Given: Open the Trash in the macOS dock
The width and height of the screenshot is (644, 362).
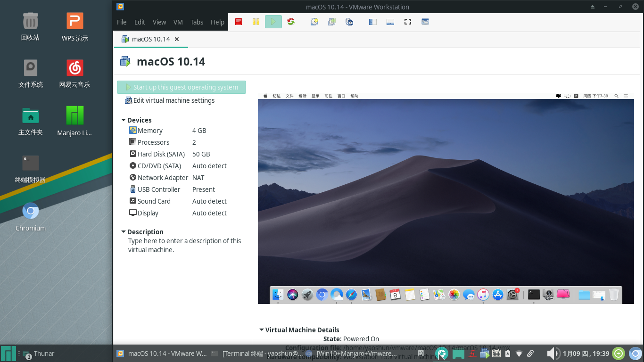Looking at the screenshot, I should (613, 295).
